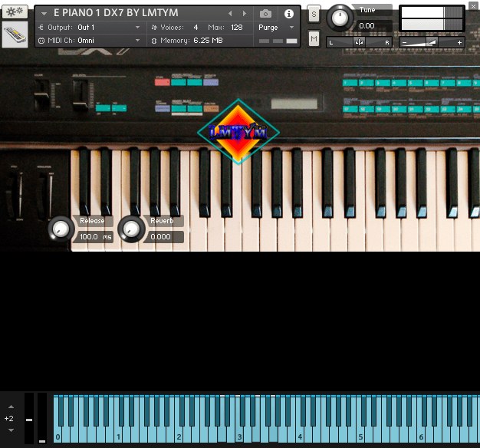Screen dimensions: 480x448
Task: Open instrument options gear icon
Action: tap(15, 12)
